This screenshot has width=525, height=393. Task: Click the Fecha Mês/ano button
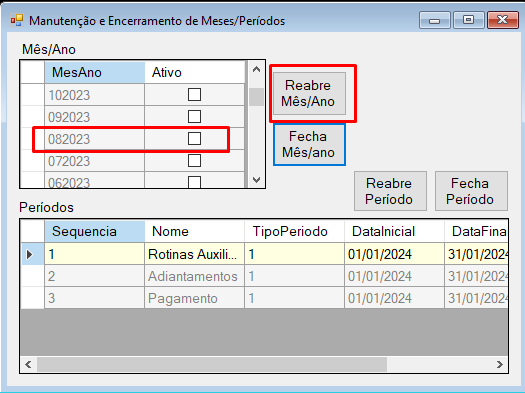[x=309, y=144]
